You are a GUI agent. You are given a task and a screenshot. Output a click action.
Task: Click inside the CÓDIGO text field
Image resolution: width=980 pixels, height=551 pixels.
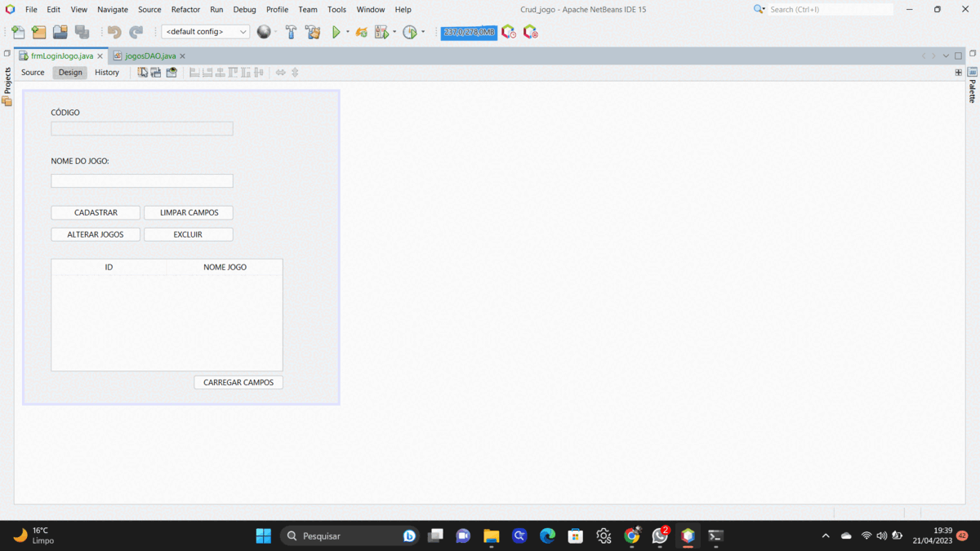point(141,128)
